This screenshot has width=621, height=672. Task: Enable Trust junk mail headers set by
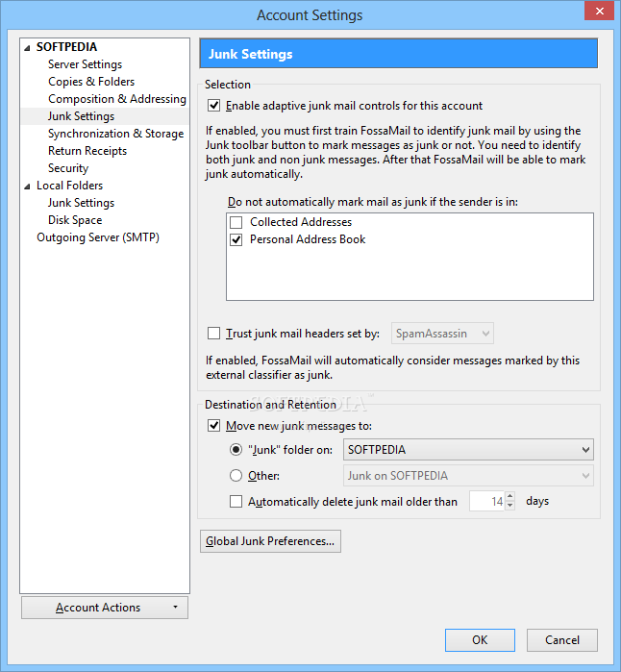[x=213, y=334]
